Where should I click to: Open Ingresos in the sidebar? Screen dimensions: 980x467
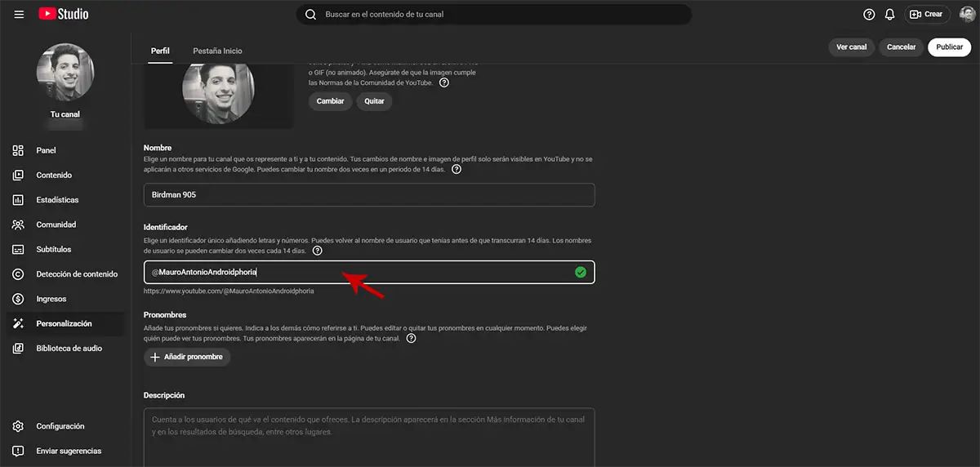click(x=65, y=299)
